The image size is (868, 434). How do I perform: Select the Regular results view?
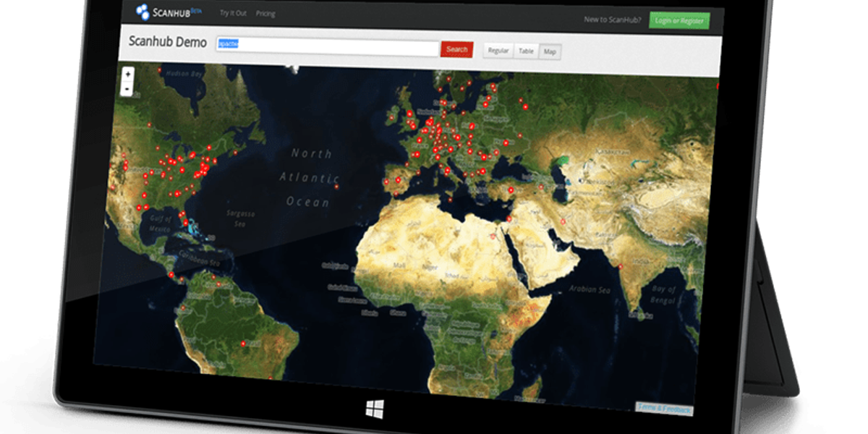coord(499,51)
